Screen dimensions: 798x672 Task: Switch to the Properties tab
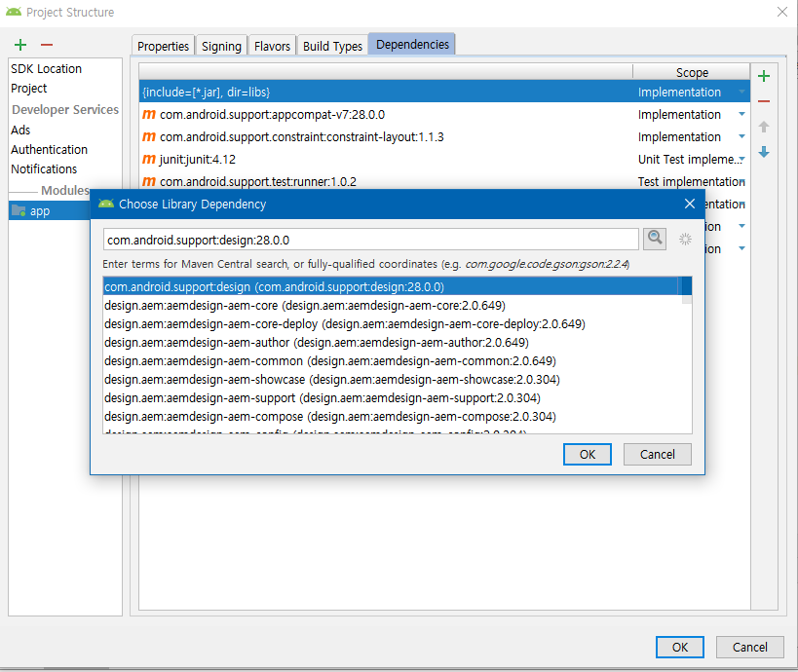click(163, 46)
